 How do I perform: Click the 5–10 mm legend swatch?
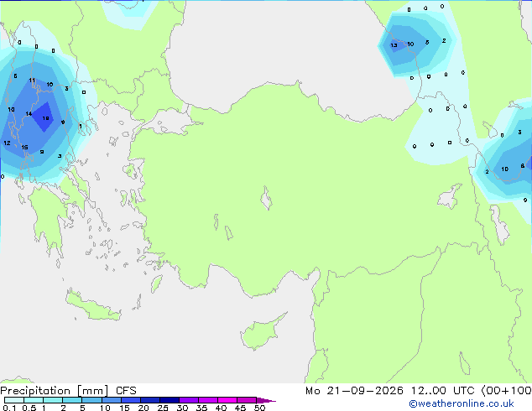92,400
